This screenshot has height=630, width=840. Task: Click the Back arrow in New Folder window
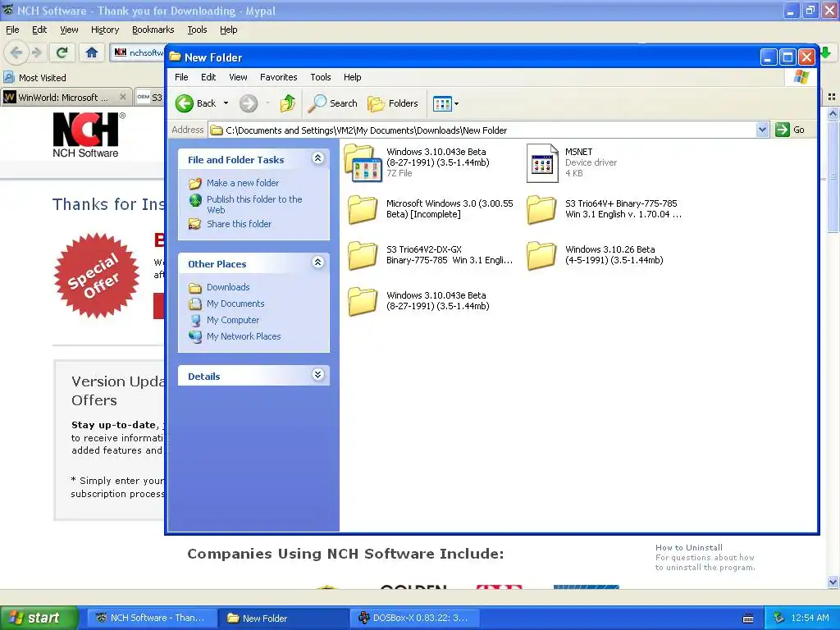185,103
